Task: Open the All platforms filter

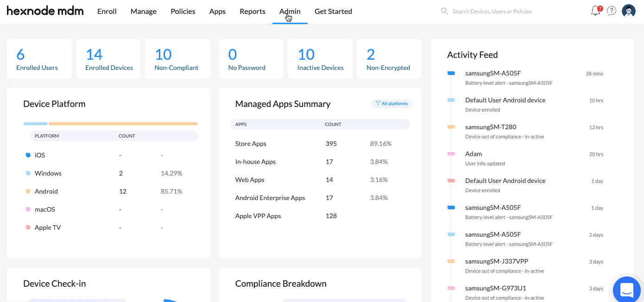Action: coord(391,104)
